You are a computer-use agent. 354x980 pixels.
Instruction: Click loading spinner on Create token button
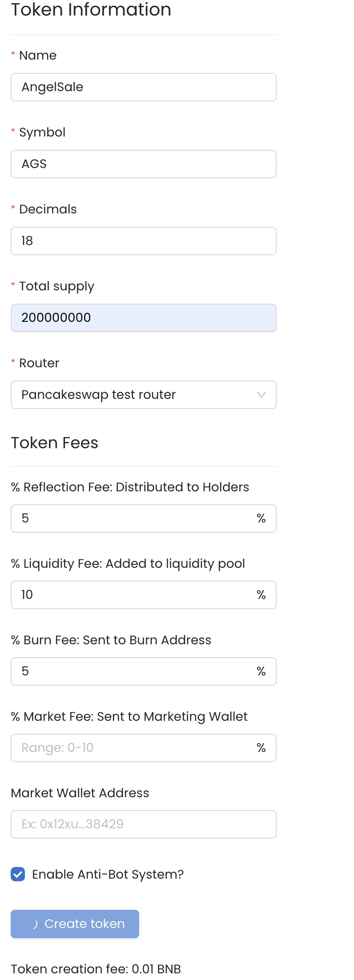click(x=35, y=924)
